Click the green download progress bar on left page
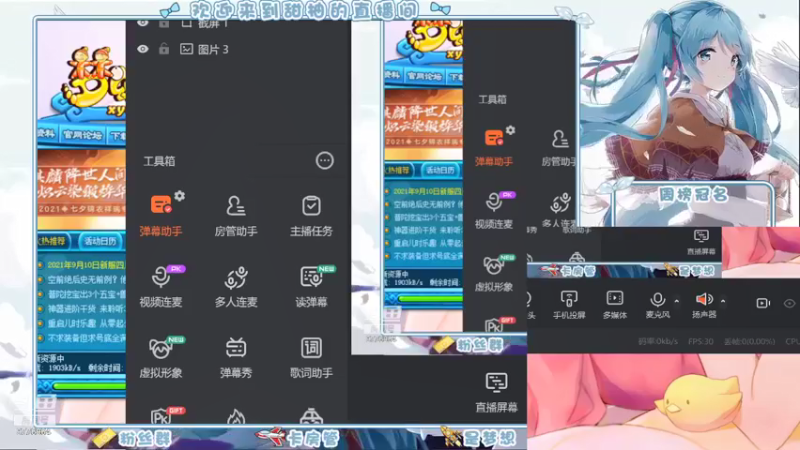Image resolution: width=800 pixels, height=450 pixels. (x=89, y=386)
